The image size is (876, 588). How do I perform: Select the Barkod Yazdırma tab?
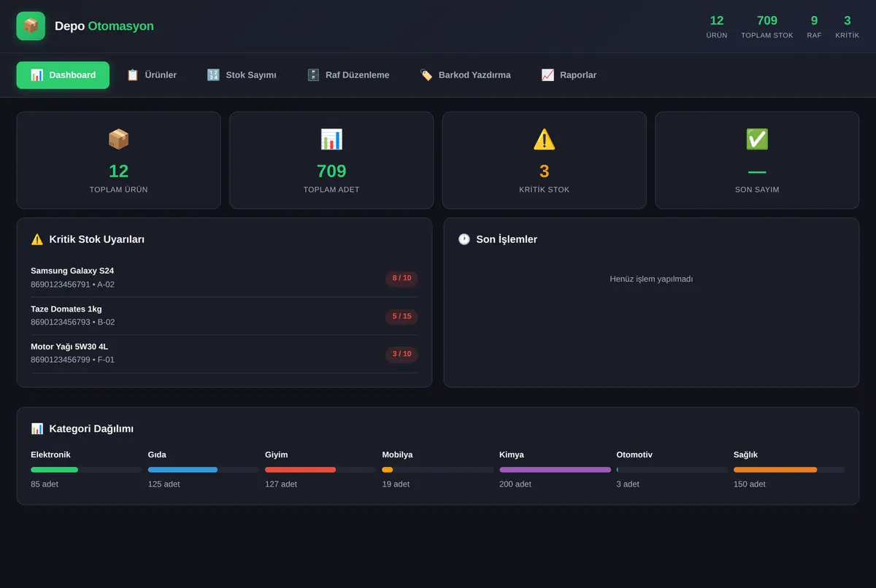click(x=465, y=75)
